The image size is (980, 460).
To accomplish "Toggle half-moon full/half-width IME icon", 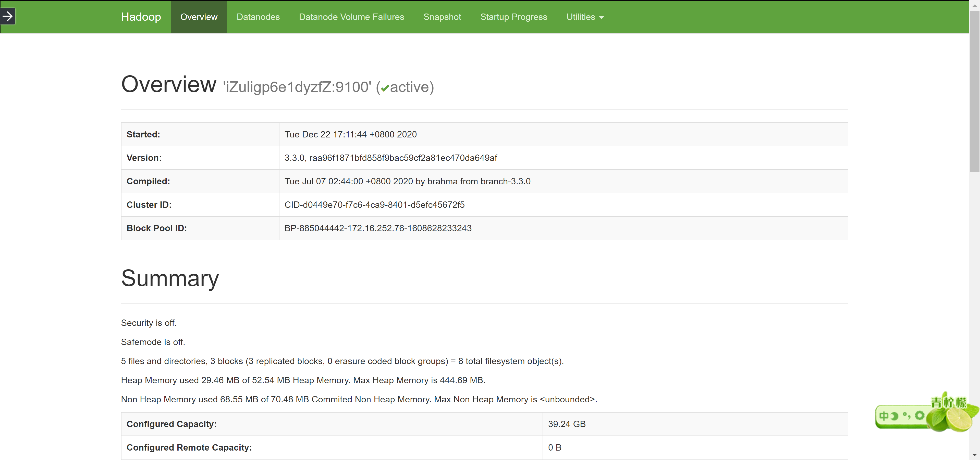I will pyautogui.click(x=895, y=416).
